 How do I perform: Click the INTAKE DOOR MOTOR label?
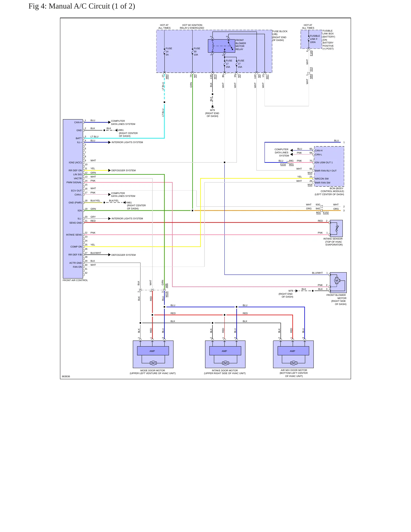click(225, 370)
